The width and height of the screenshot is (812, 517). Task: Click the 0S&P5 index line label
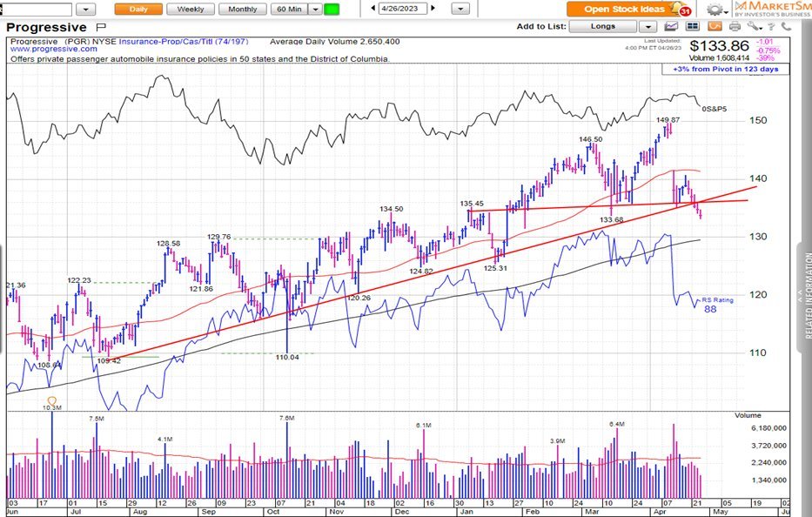[715, 109]
